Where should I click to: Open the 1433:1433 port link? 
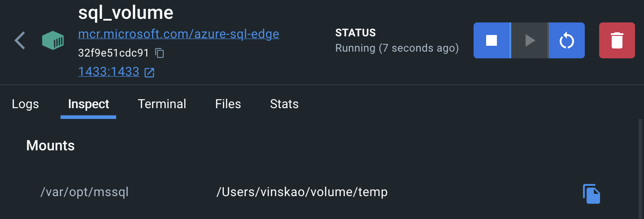coord(109,72)
